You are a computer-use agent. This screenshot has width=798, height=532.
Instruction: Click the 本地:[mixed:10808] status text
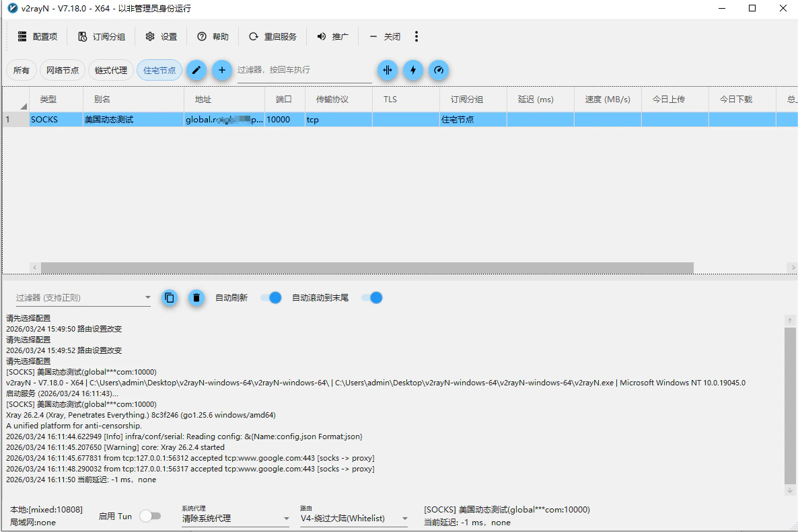pos(46,510)
